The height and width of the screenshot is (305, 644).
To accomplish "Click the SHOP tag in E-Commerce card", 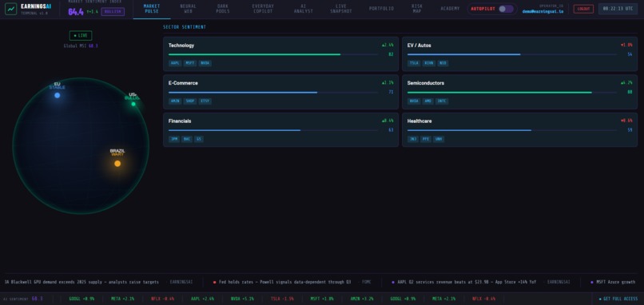I will pos(189,101).
